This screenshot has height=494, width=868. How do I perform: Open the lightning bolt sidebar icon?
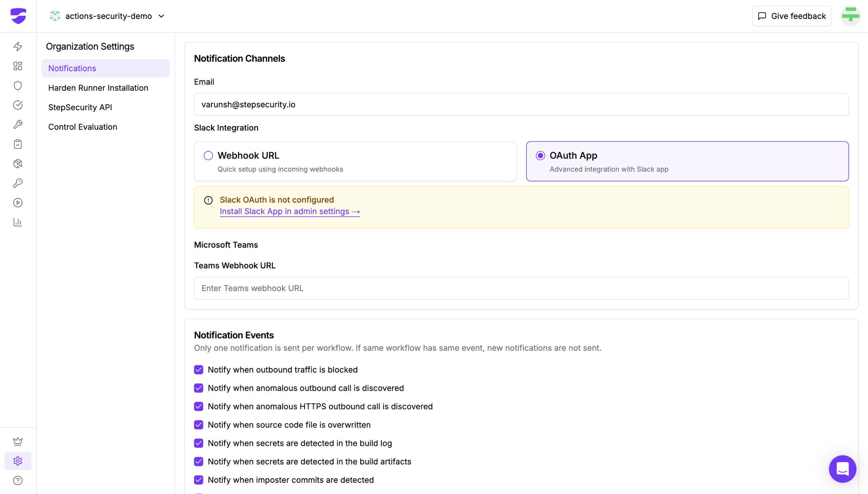point(18,46)
